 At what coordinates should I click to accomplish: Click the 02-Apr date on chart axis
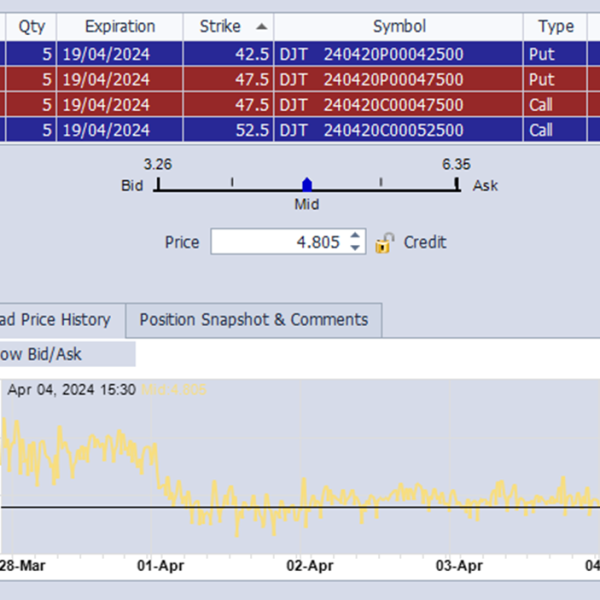(309, 566)
